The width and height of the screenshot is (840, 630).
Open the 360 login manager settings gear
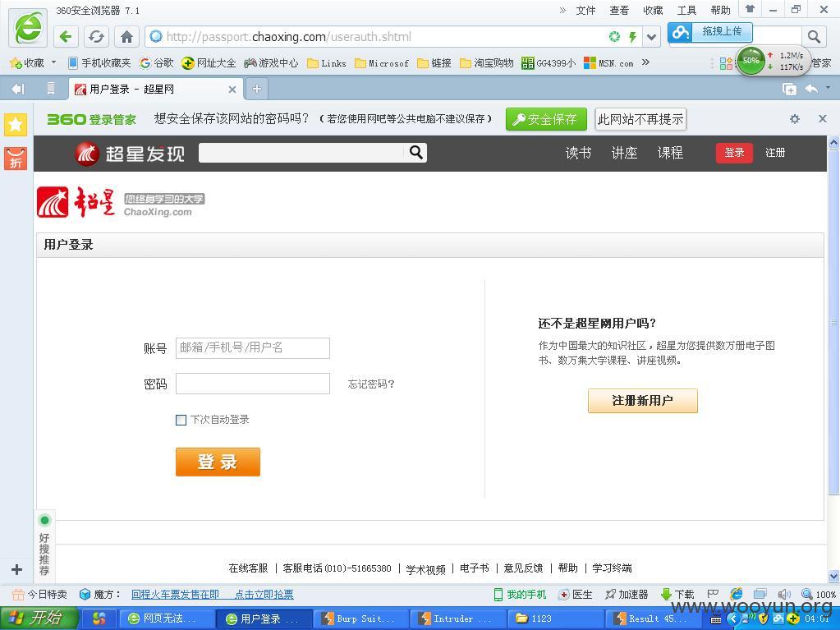(x=795, y=119)
